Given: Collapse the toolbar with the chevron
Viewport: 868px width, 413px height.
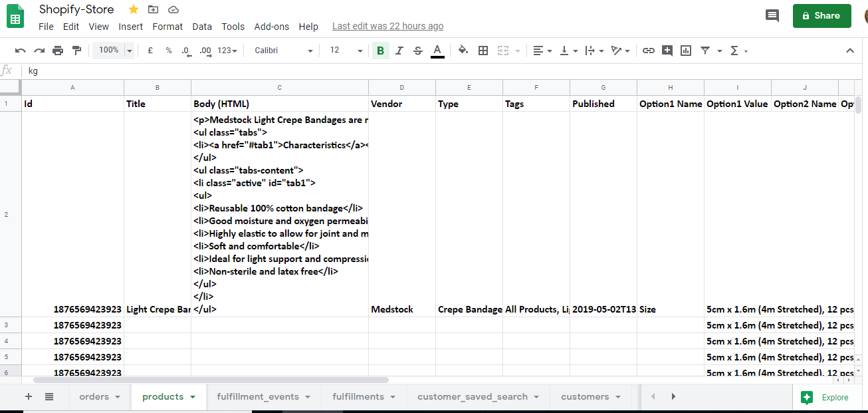Looking at the screenshot, I should point(850,51).
